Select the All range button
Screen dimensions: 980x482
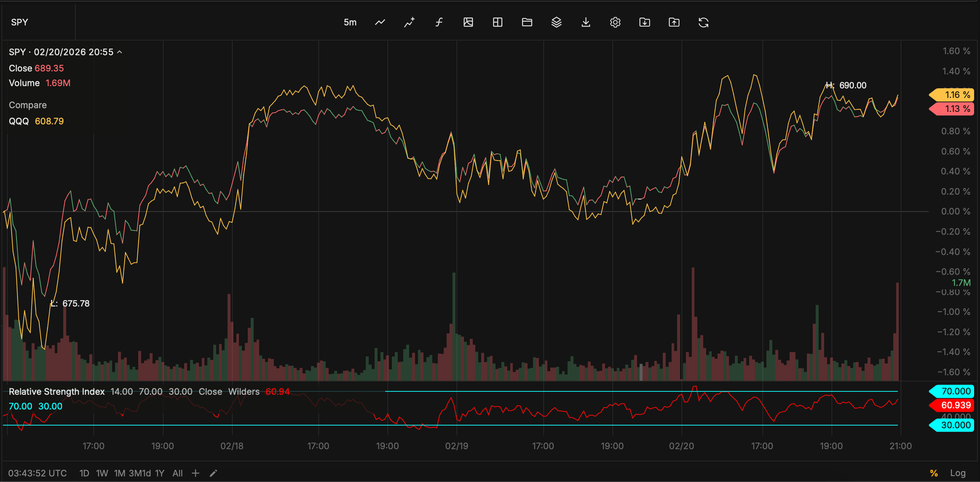pos(177,473)
